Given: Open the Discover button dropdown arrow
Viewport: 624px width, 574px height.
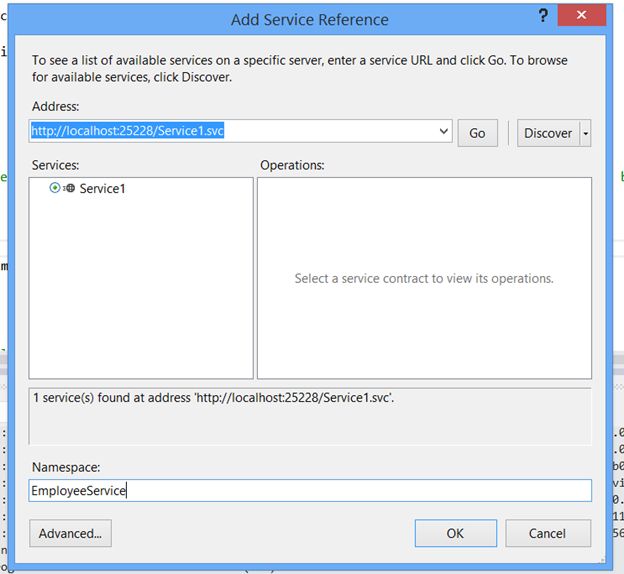Looking at the screenshot, I should 585,133.
